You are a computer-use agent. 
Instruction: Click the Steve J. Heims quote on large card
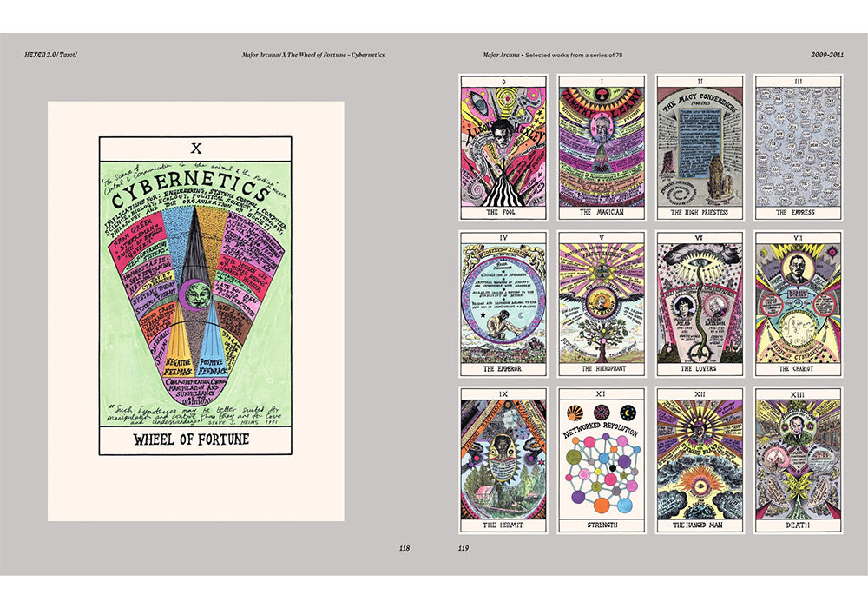point(194,416)
